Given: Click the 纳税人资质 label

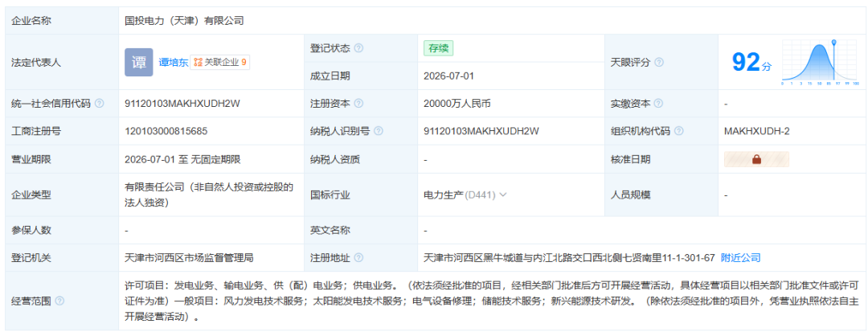Looking at the screenshot, I should (x=335, y=159).
